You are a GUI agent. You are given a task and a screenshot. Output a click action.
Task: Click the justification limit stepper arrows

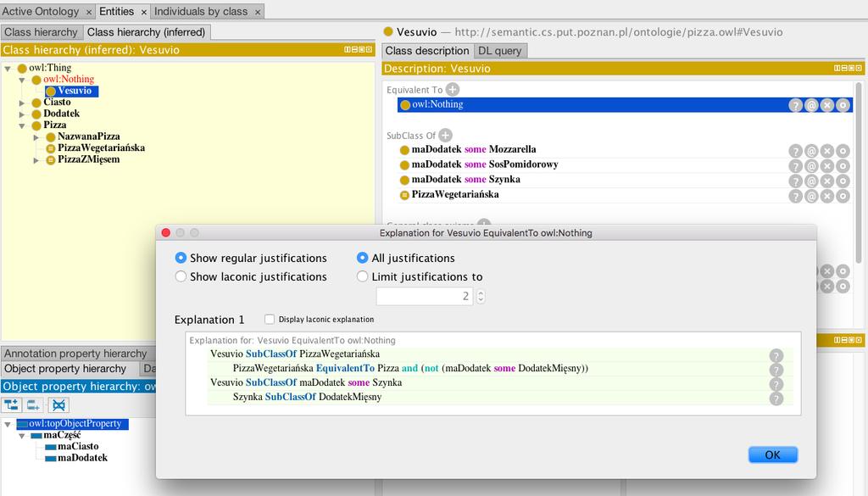click(481, 296)
